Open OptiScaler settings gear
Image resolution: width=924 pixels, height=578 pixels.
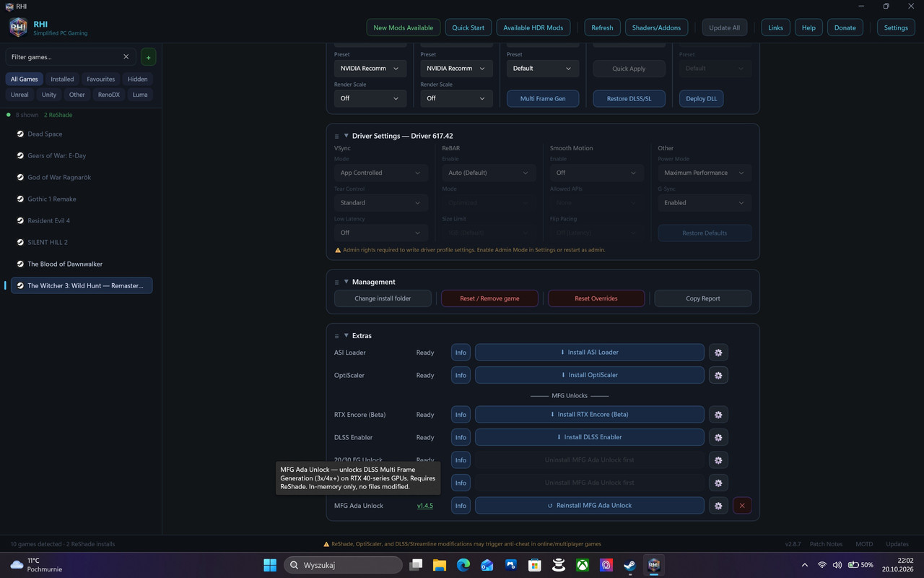pyautogui.click(x=718, y=375)
